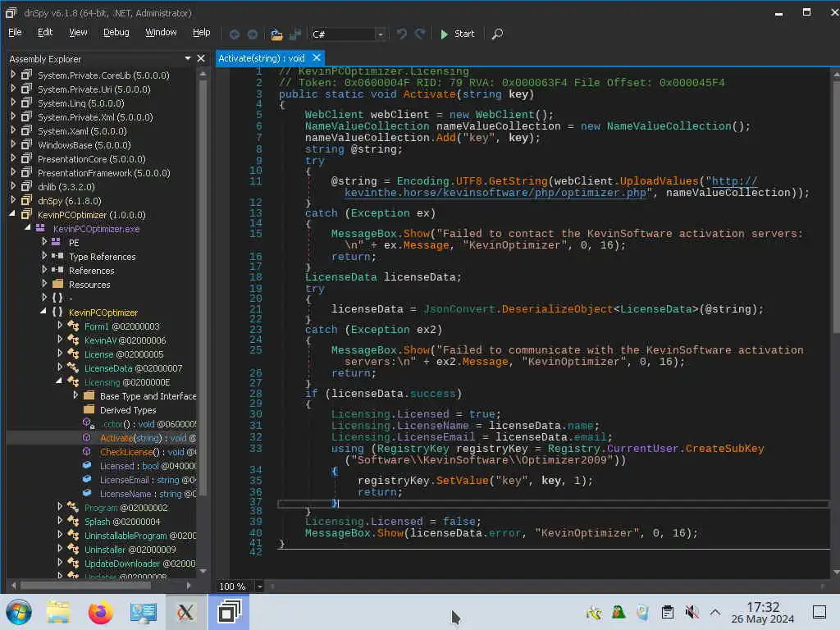The width and height of the screenshot is (840, 630).
Task: Click the code editor vertical scrollbar
Action: pyautogui.click(x=835, y=206)
